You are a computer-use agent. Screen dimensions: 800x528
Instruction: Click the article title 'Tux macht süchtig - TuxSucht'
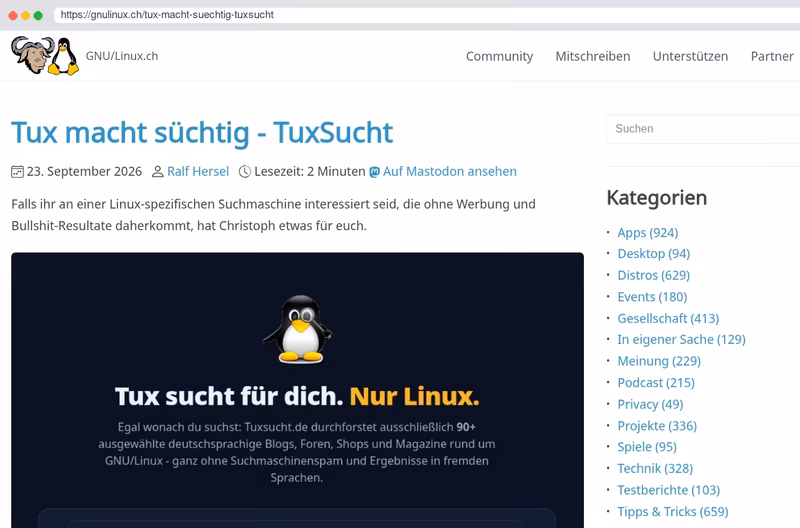pyautogui.click(x=202, y=133)
